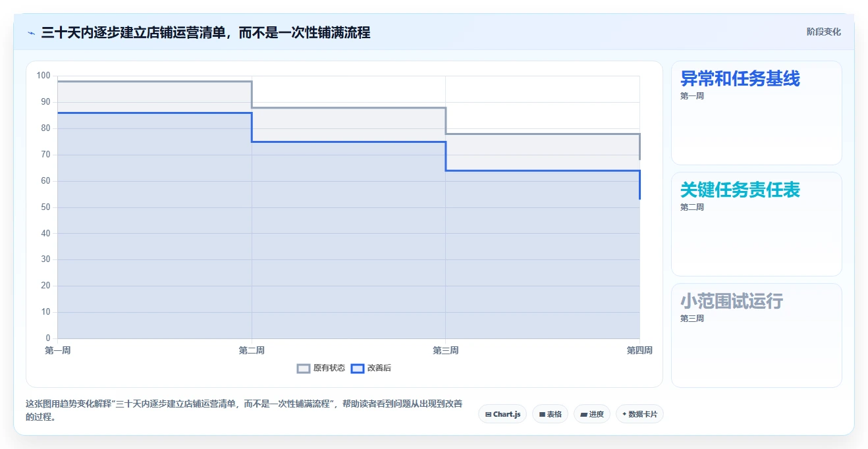
Task: Click the 进度 tag icon
Action: pos(583,414)
